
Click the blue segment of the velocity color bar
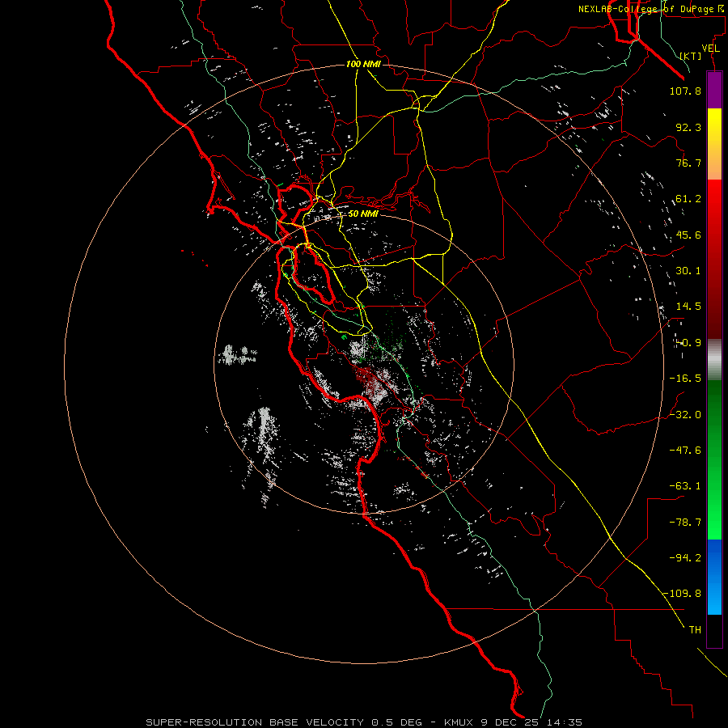click(x=714, y=577)
